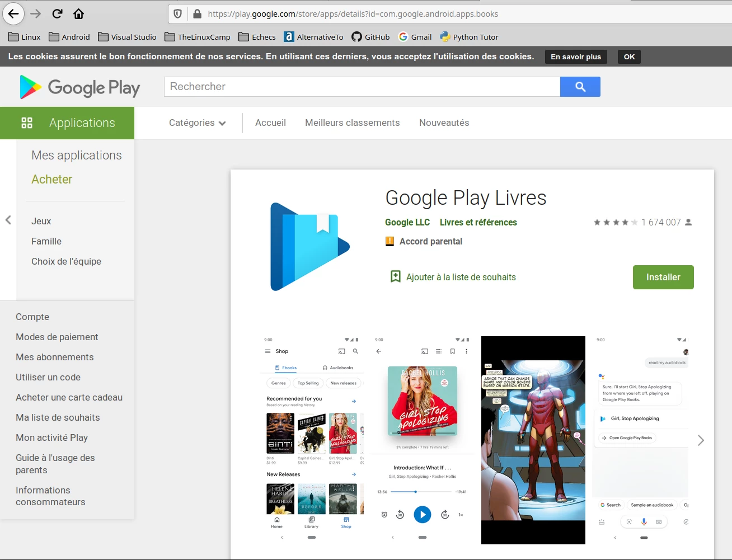
Task: Open the Gmail bookmark
Action: click(x=415, y=37)
